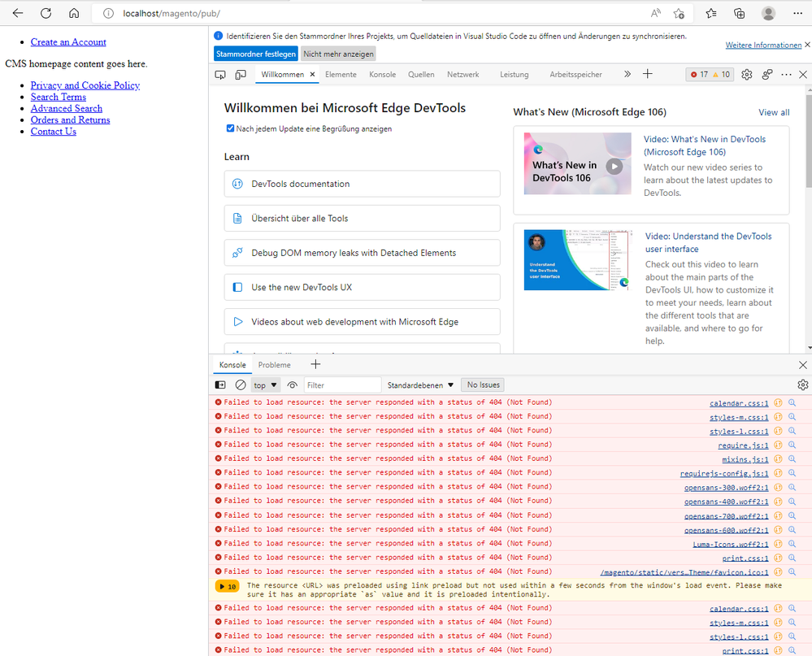Screen dimensions: 812x656
Task: Uncheck 'Nach jedem Update eine Begrüßung anzeigen'
Action: click(230, 128)
